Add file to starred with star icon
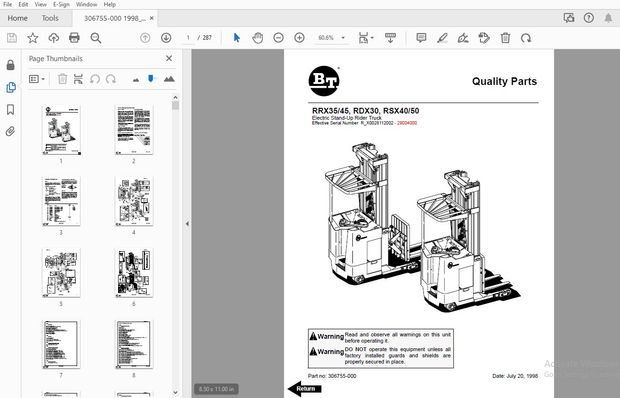Viewport: 620px width, 398px height. [32, 38]
